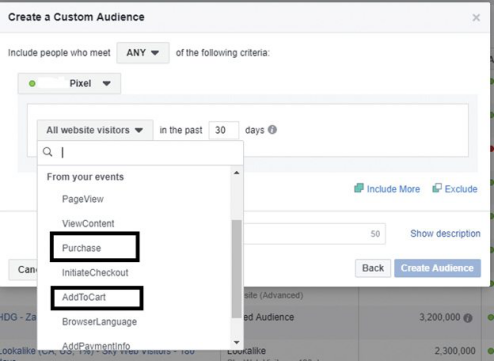Select the PageView event
494x361 pixels.
(x=83, y=199)
